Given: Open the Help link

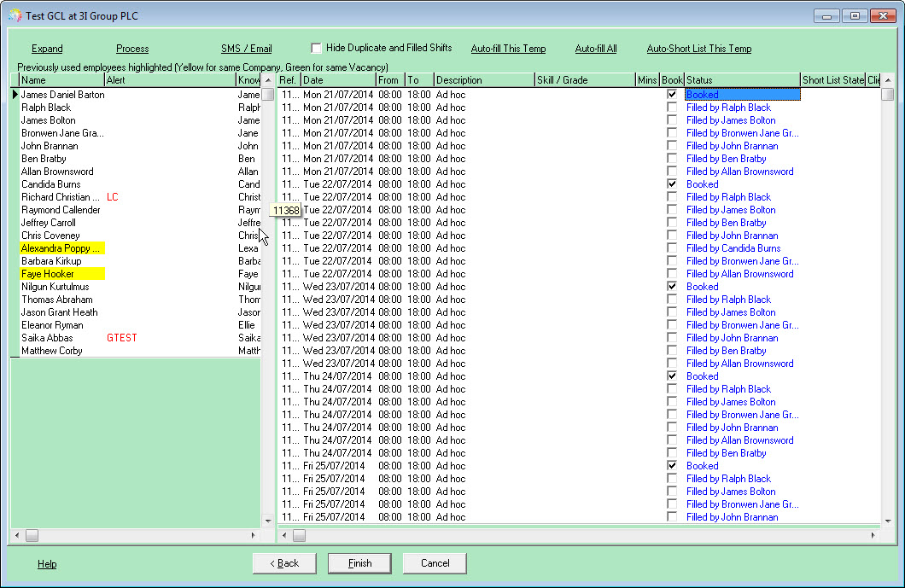Looking at the screenshot, I should [47, 564].
